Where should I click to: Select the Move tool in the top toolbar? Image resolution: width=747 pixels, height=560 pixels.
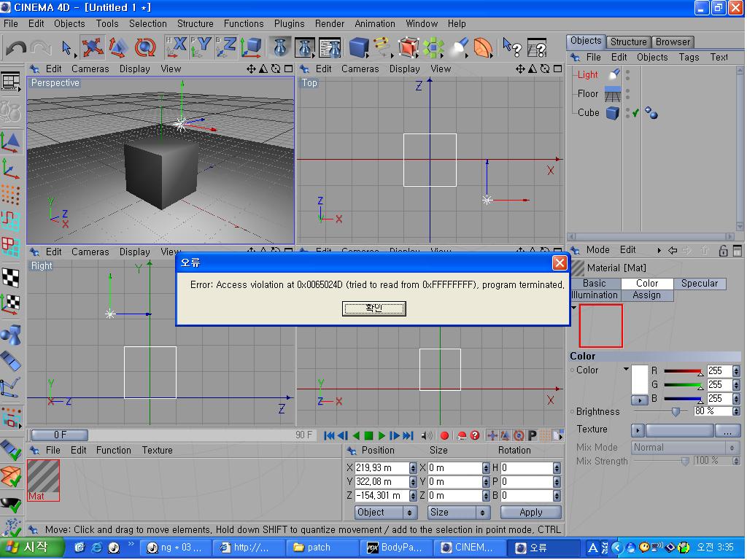tap(92, 47)
